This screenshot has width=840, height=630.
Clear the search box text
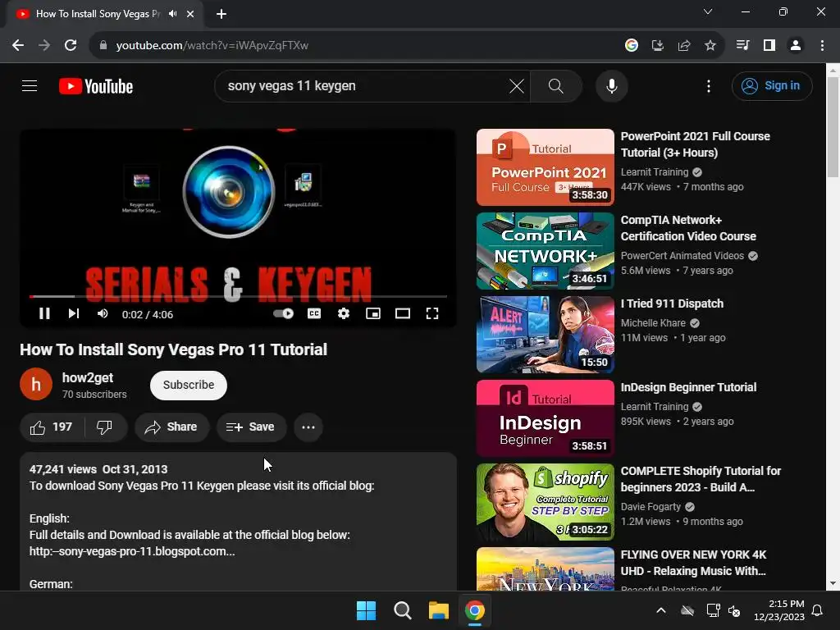[x=517, y=85]
